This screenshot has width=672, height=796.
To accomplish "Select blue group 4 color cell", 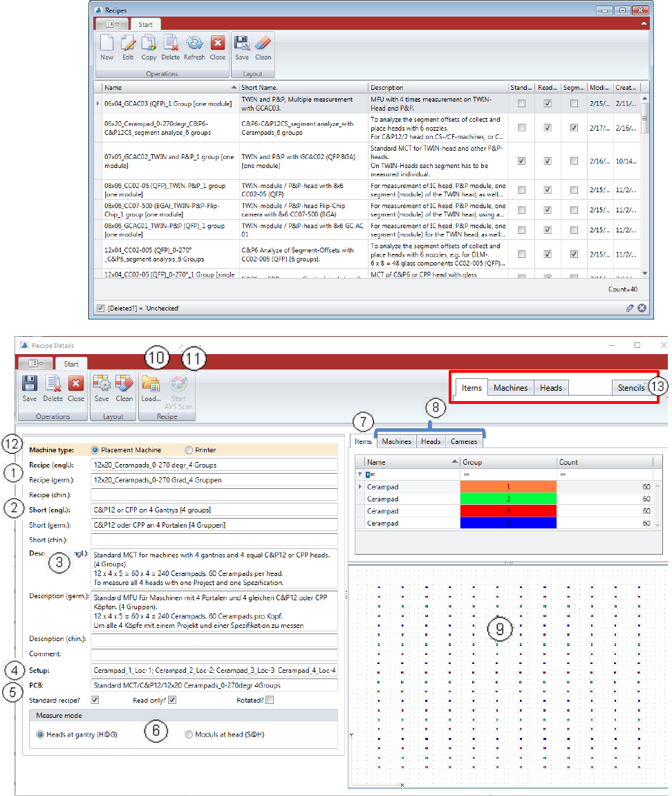I will [508, 523].
